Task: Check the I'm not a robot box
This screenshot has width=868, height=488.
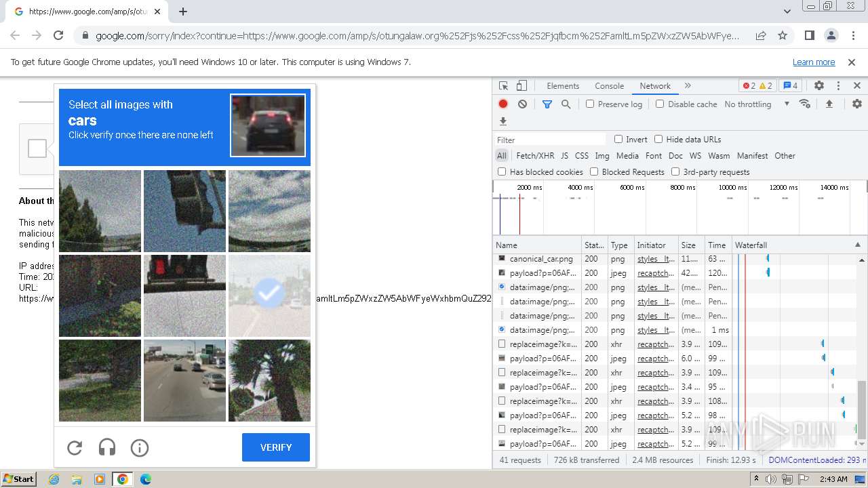Action: [37, 148]
